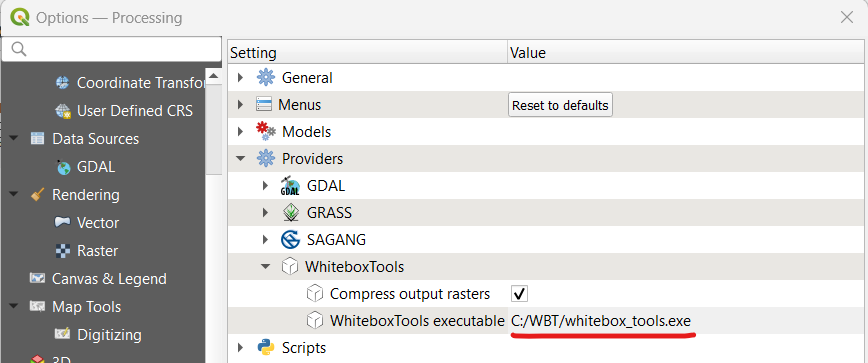Expand the Models settings group
Image resolution: width=868 pixels, height=363 pixels.
(240, 132)
